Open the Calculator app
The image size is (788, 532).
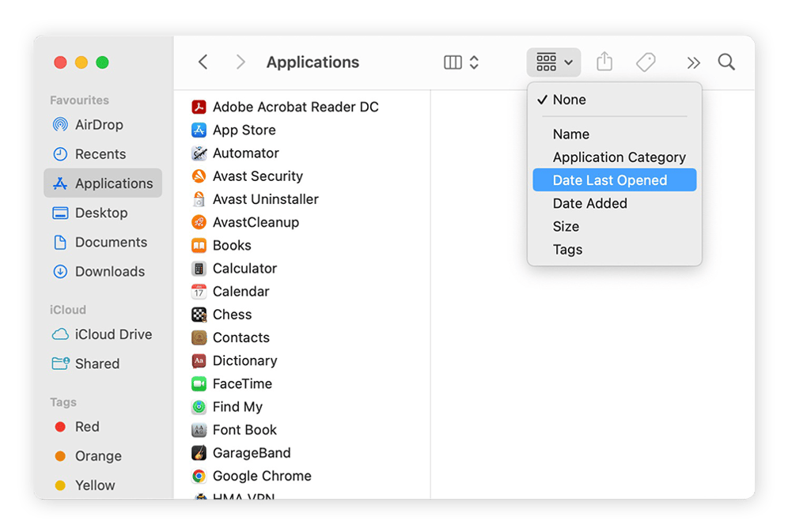point(244,268)
